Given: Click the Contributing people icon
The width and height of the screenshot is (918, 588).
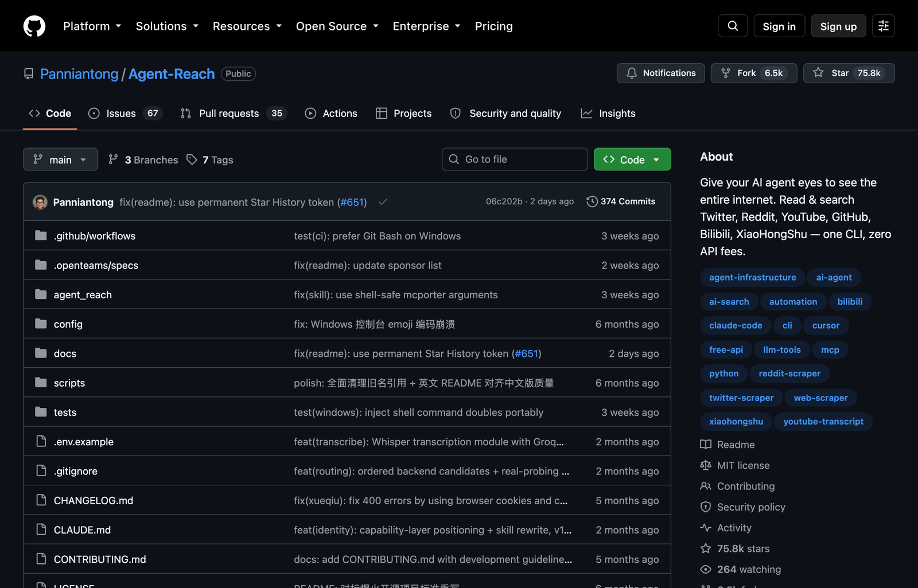Looking at the screenshot, I should click(706, 486).
